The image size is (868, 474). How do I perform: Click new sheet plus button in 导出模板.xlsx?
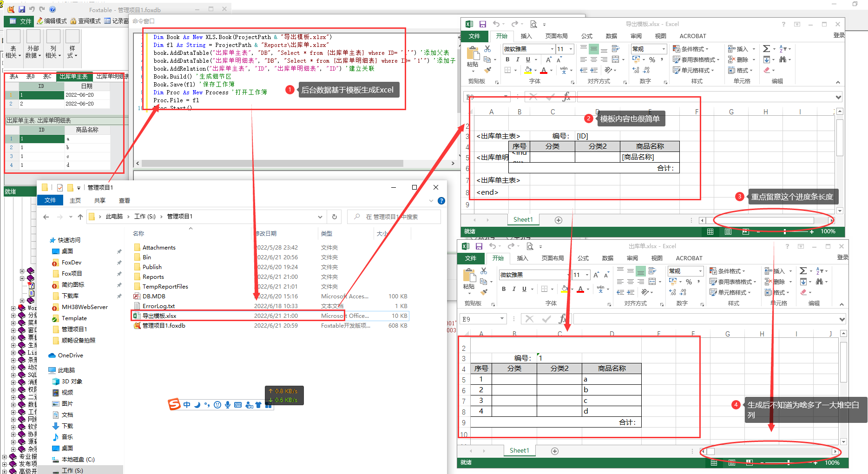559,220
